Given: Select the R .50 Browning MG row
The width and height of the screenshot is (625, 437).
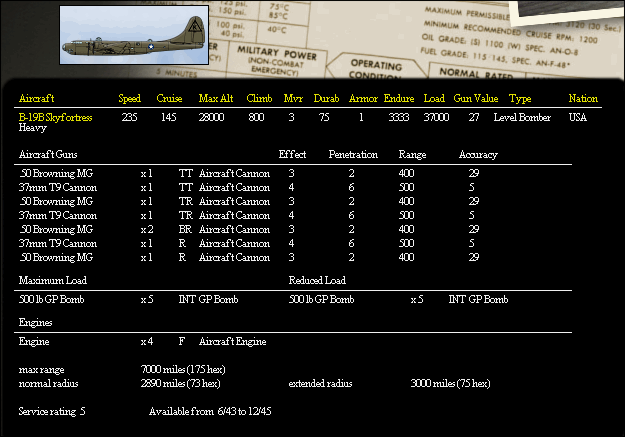Looking at the screenshot, I should click(x=249, y=257).
